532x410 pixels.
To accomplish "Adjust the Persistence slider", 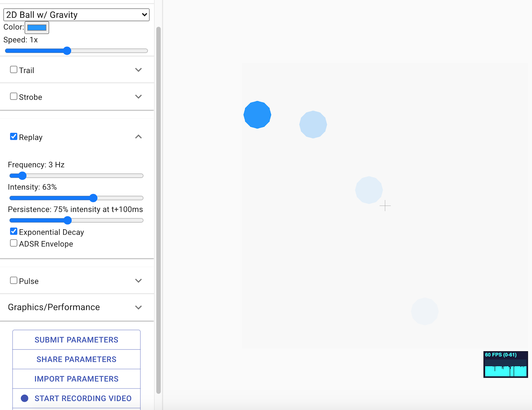I will pyautogui.click(x=76, y=220).
